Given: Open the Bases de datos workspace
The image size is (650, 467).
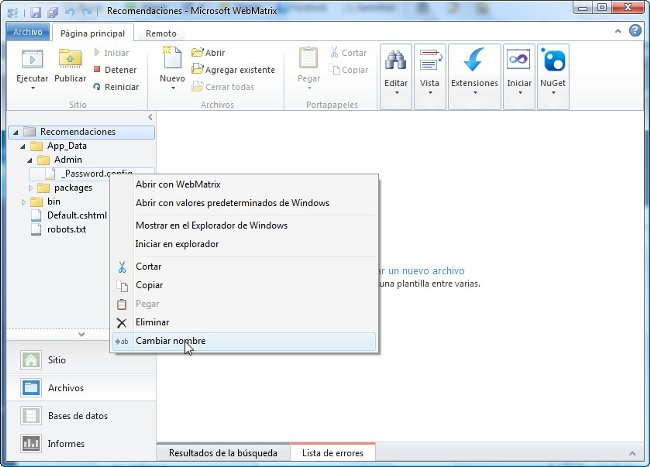Looking at the screenshot, I should pyautogui.click(x=78, y=415).
